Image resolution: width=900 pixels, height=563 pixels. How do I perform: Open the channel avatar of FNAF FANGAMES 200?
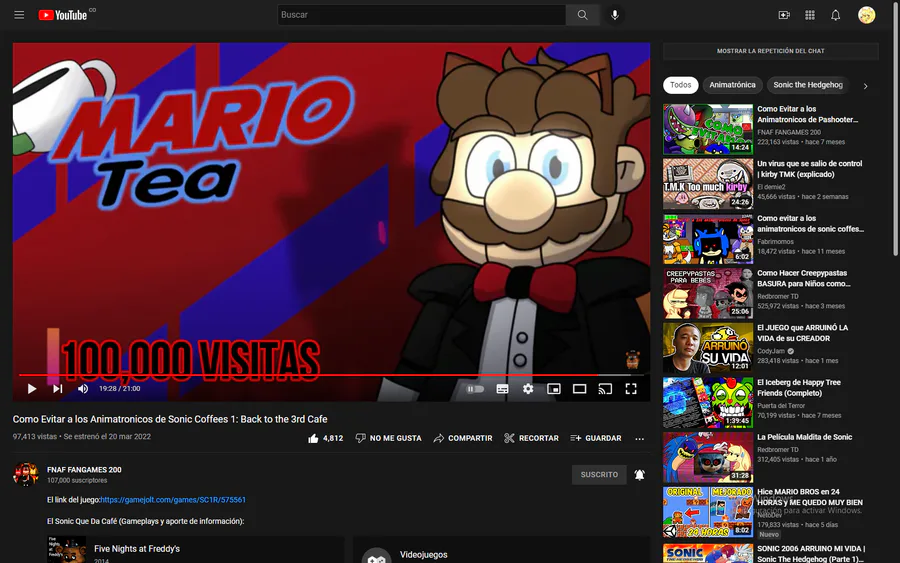click(x=26, y=474)
